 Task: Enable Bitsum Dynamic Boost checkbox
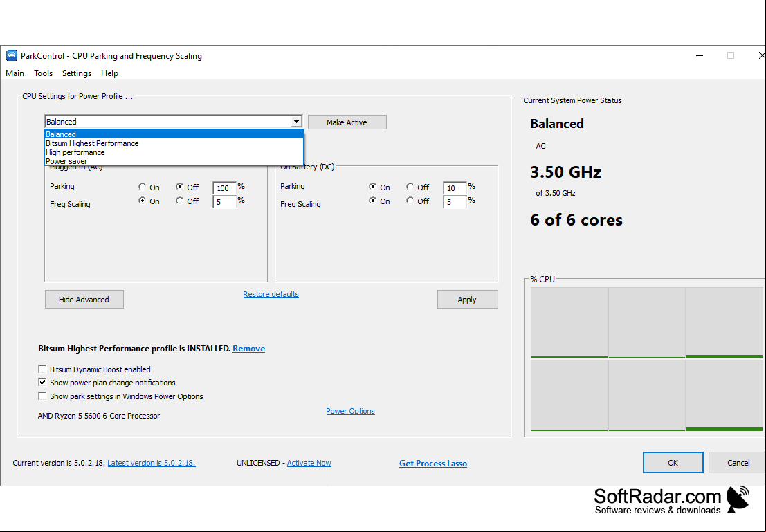42,369
